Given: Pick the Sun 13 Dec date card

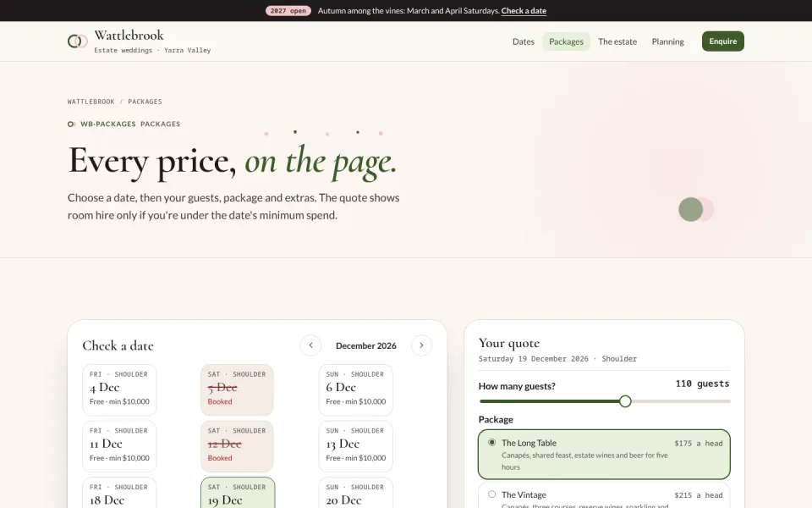Looking at the screenshot, I should [356, 446].
